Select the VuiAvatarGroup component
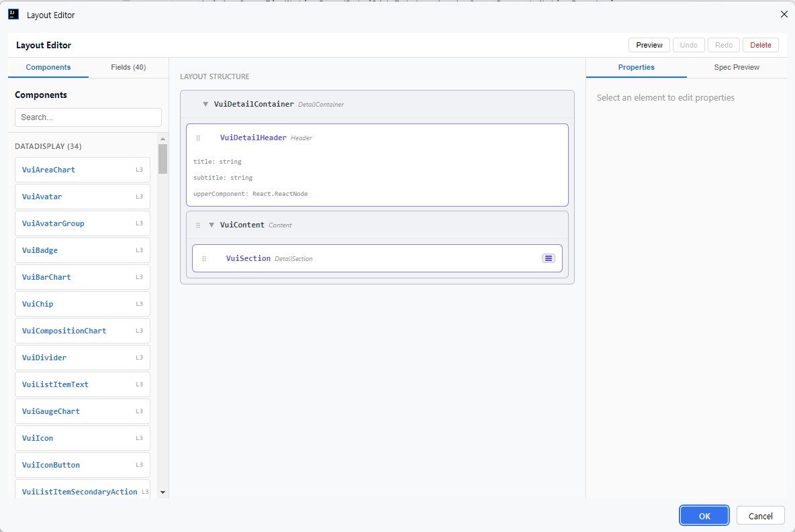The height and width of the screenshot is (532, 795). click(x=83, y=223)
